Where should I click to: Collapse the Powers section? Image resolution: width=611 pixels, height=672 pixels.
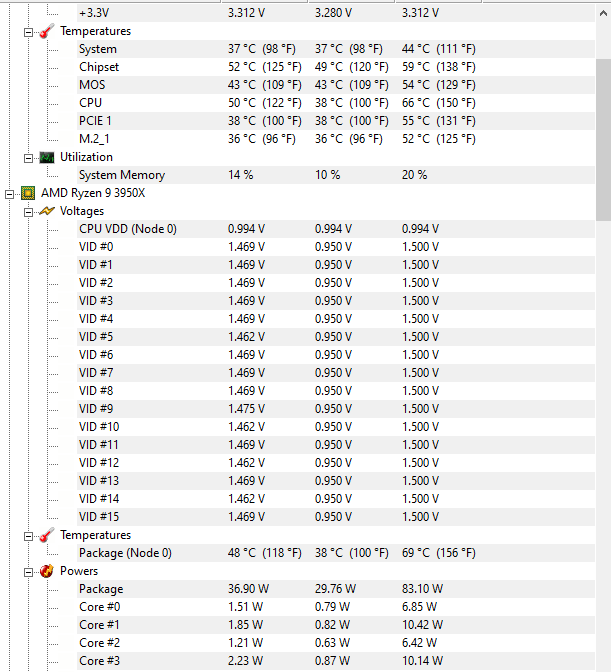pos(28,571)
